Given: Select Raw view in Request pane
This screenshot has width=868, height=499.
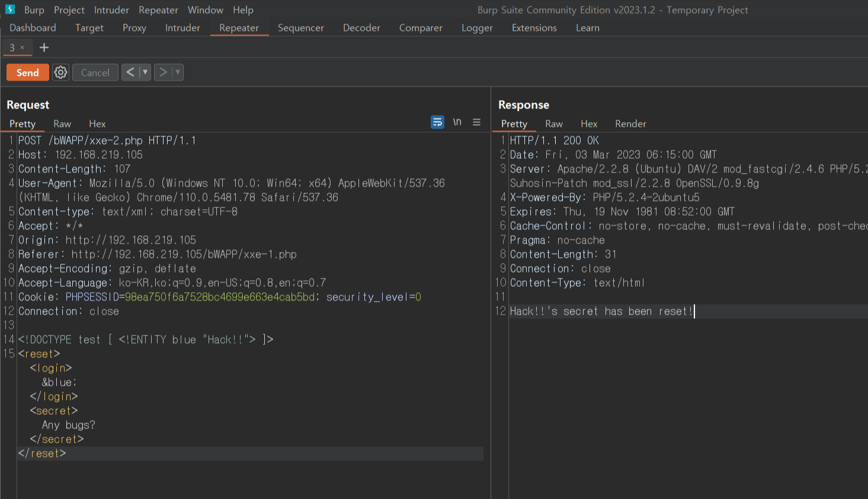Looking at the screenshot, I should click(62, 124).
